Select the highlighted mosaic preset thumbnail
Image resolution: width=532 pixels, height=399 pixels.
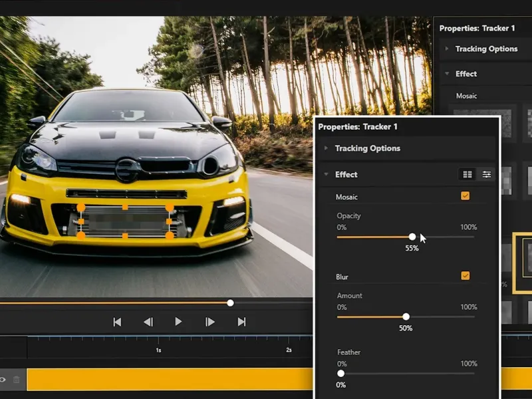click(x=524, y=263)
